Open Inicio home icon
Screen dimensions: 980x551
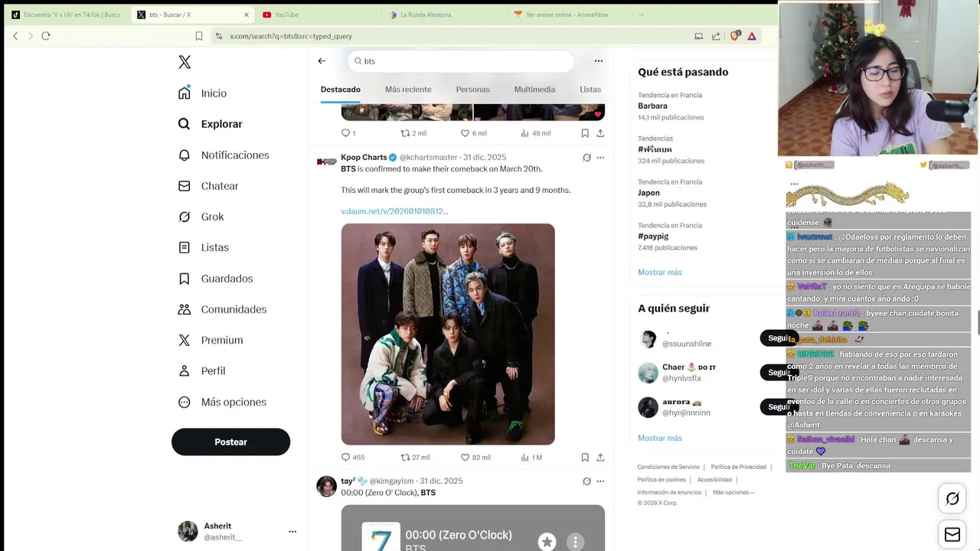[185, 93]
